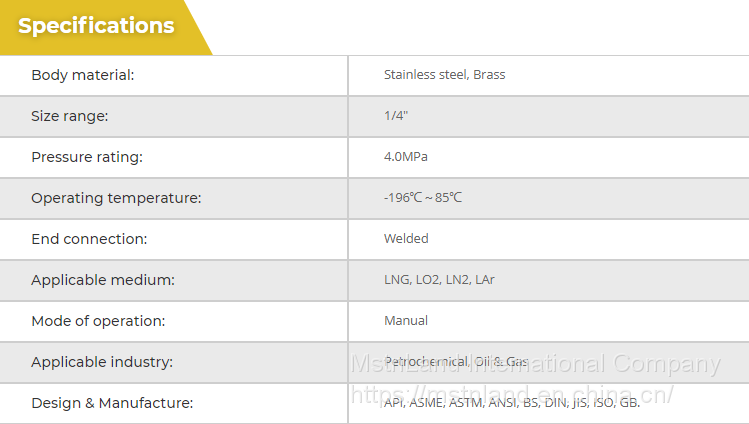Image resolution: width=749 pixels, height=424 pixels.
Task: Click the -196℃~85℃ temperature value
Action: [423, 198]
